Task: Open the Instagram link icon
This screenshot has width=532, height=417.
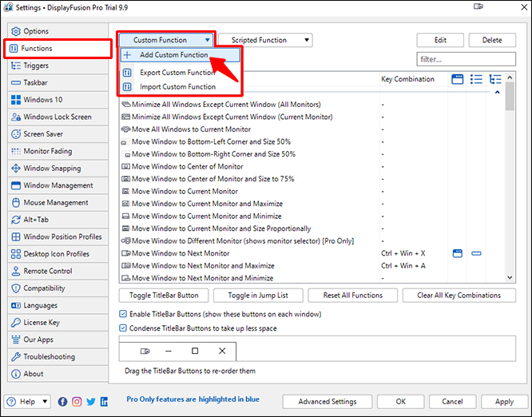Action: [77, 402]
